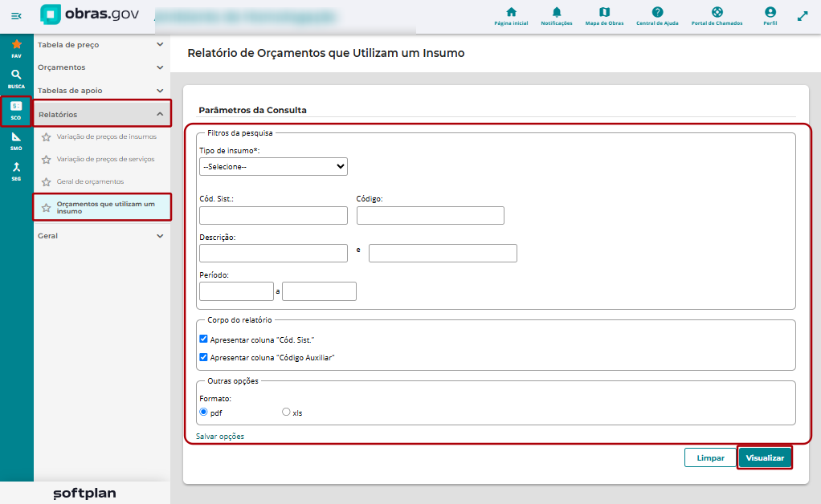Open FAV favorites star in sidebar
The width and height of the screenshot is (821, 504).
(16, 48)
